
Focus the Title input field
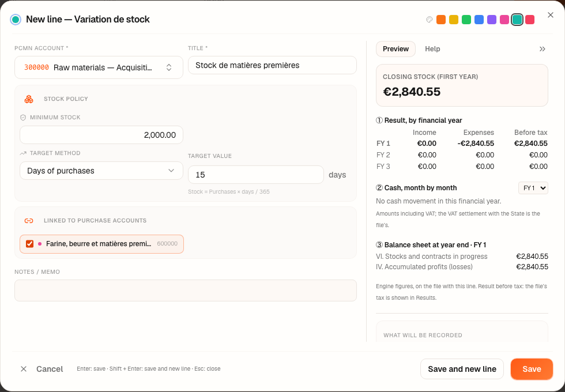pos(272,65)
